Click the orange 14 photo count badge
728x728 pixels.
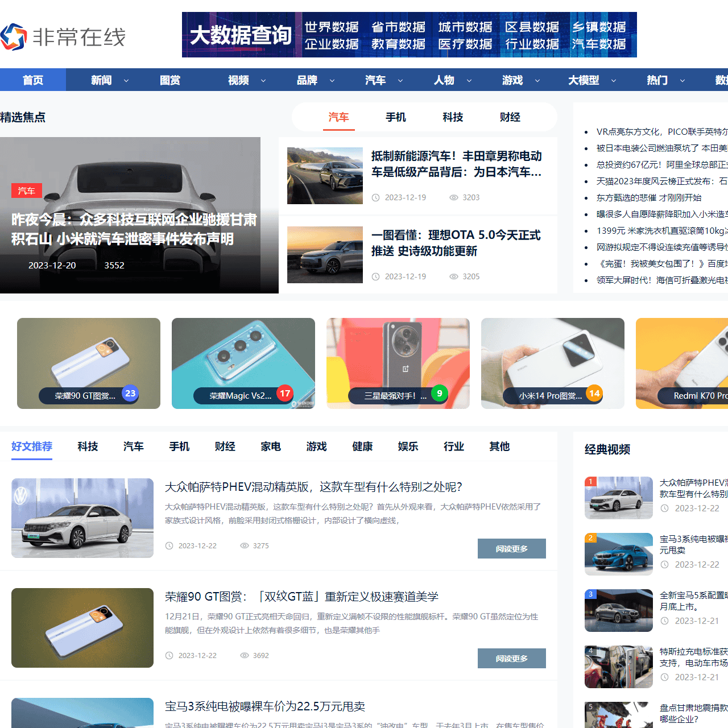pyautogui.click(x=594, y=393)
